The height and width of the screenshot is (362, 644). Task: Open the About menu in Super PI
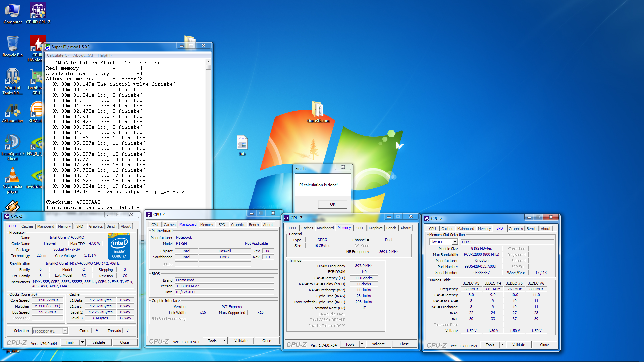(83, 55)
